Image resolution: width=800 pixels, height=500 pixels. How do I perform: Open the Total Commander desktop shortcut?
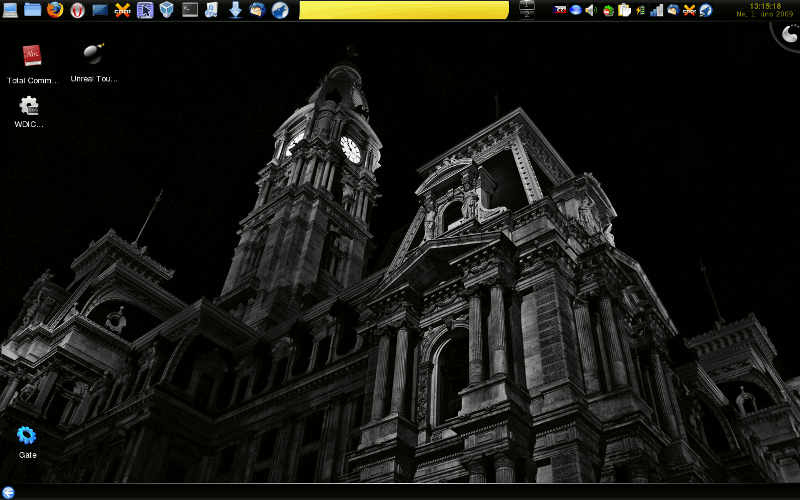click(x=32, y=56)
